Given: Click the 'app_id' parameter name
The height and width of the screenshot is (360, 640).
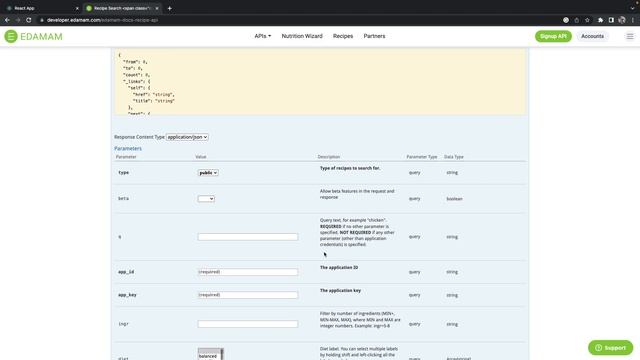Looking at the screenshot, I should click(x=126, y=272).
